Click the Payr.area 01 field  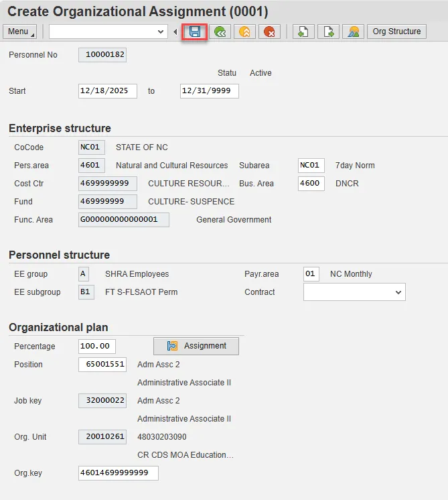tap(310, 274)
